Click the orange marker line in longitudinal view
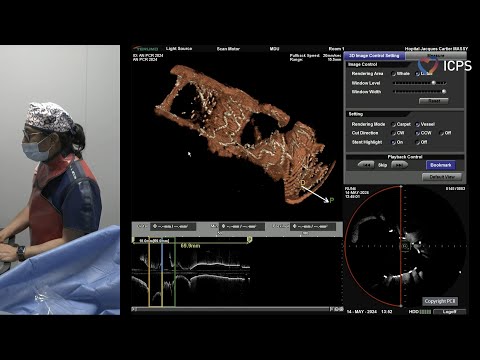Image resolution: width=480 pixels, height=360 pixels. point(149,273)
